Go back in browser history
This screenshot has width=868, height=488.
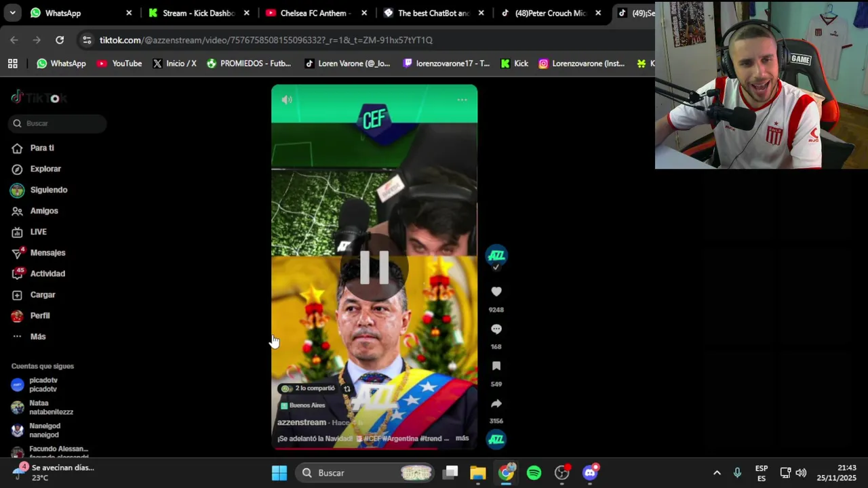pos(14,40)
